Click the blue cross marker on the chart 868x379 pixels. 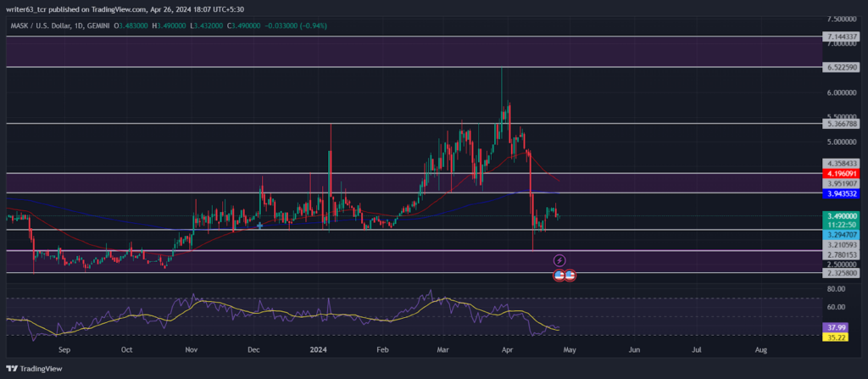click(x=259, y=226)
